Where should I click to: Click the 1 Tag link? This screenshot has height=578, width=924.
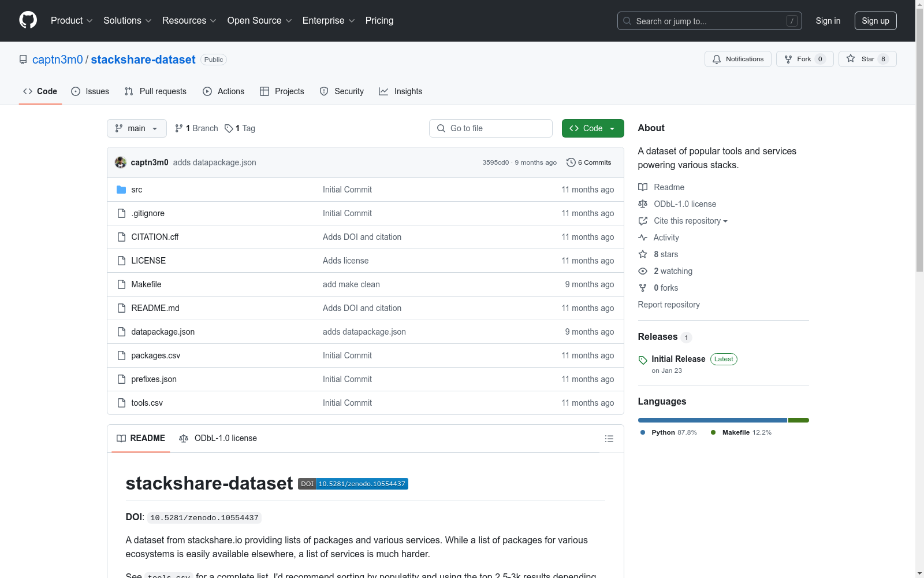pyautogui.click(x=240, y=128)
